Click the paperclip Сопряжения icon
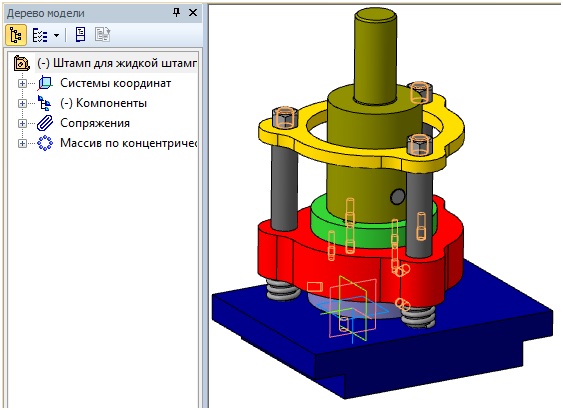 45,123
